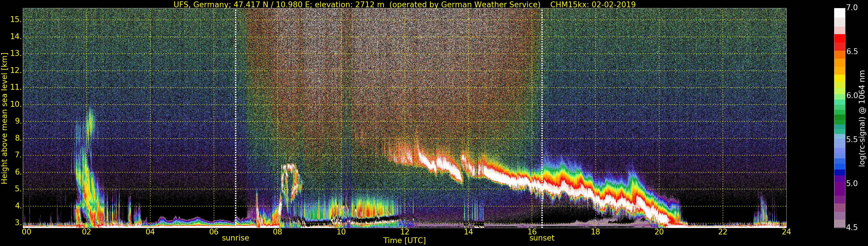
Task: Click the time tick label 06
Action: (x=214, y=232)
